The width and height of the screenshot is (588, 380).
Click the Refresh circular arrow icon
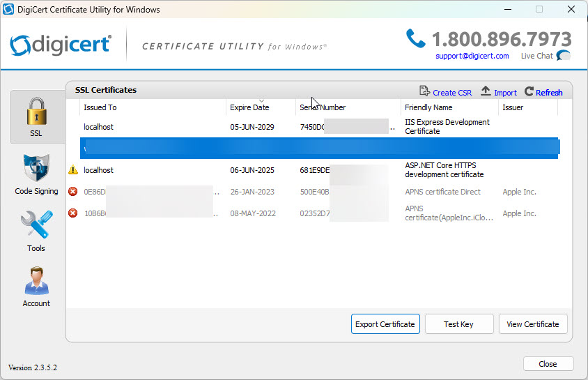tap(529, 91)
